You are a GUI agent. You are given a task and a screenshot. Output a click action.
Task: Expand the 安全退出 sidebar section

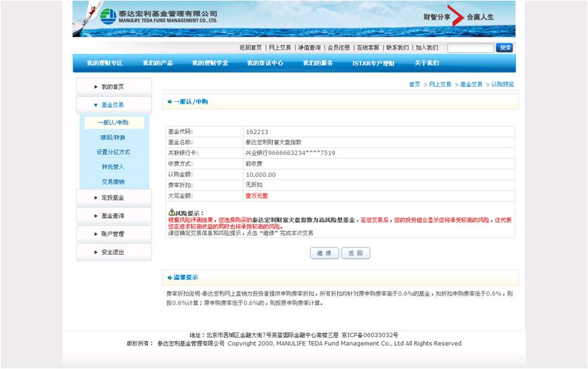[x=114, y=252]
